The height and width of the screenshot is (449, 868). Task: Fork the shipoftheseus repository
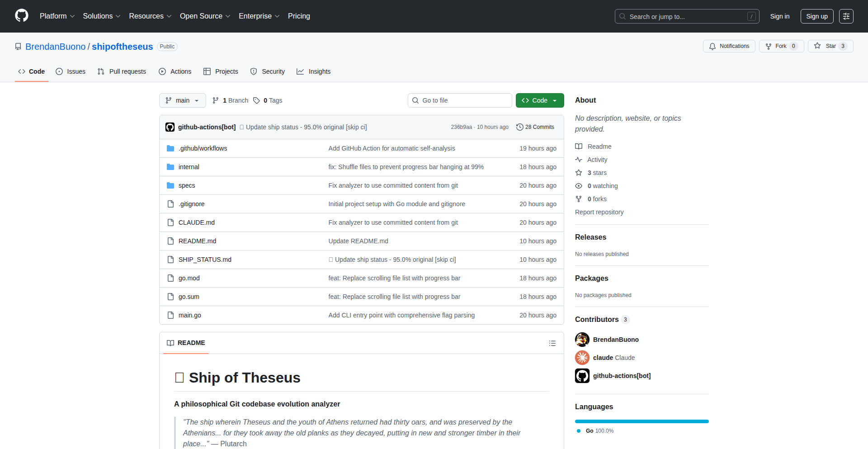click(776, 46)
